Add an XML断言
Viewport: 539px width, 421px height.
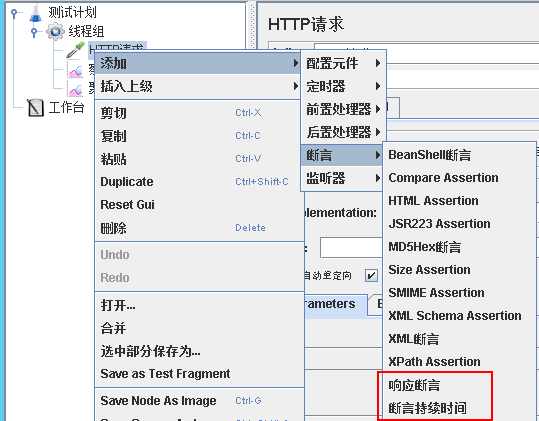click(x=459, y=339)
